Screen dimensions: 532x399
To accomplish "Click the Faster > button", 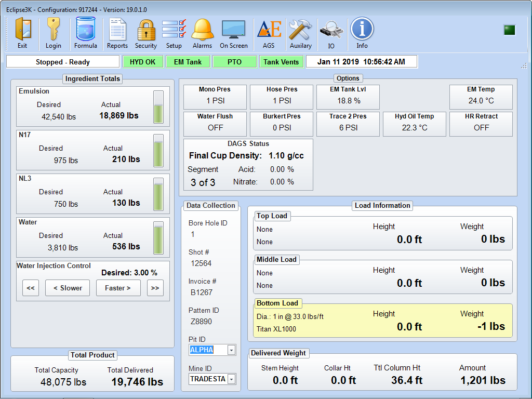I will pyautogui.click(x=118, y=288).
